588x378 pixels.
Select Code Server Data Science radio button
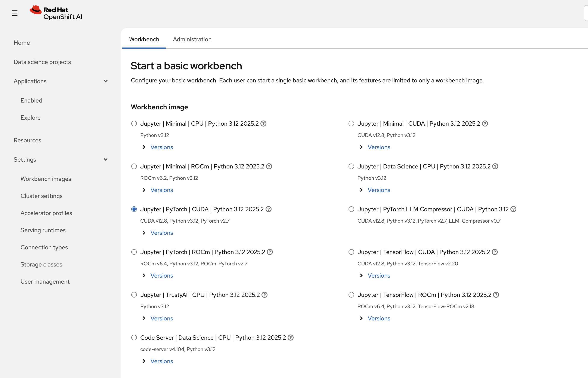[x=134, y=338]
